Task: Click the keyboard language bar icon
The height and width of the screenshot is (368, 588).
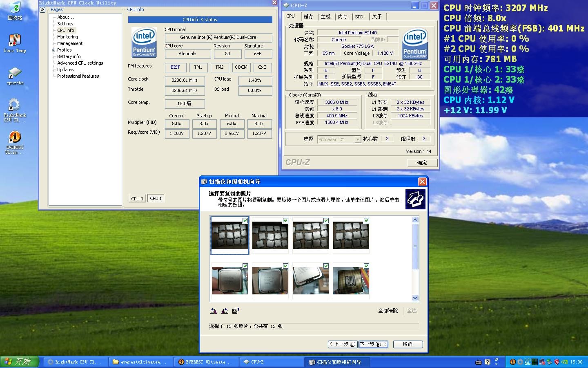Action: pos(479,362)
